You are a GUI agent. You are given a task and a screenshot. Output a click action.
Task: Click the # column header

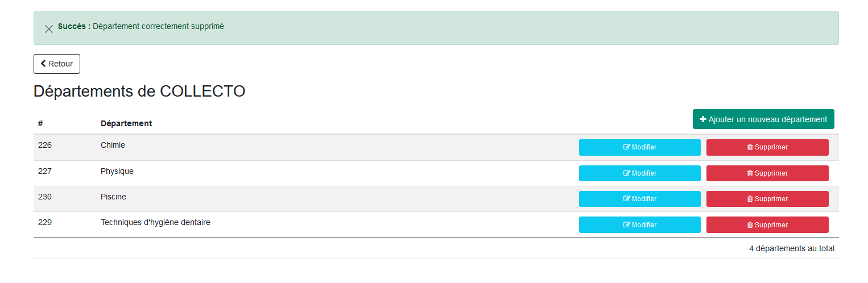coord(40,123)
